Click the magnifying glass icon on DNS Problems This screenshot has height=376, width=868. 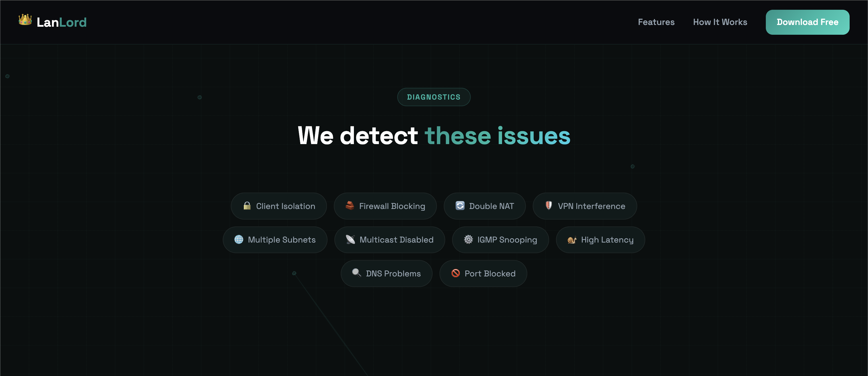(x=357, y=273)
